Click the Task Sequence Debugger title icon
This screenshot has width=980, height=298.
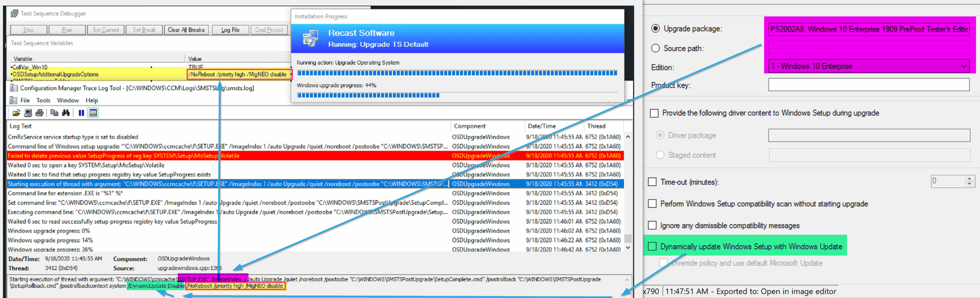click(14, 13)
